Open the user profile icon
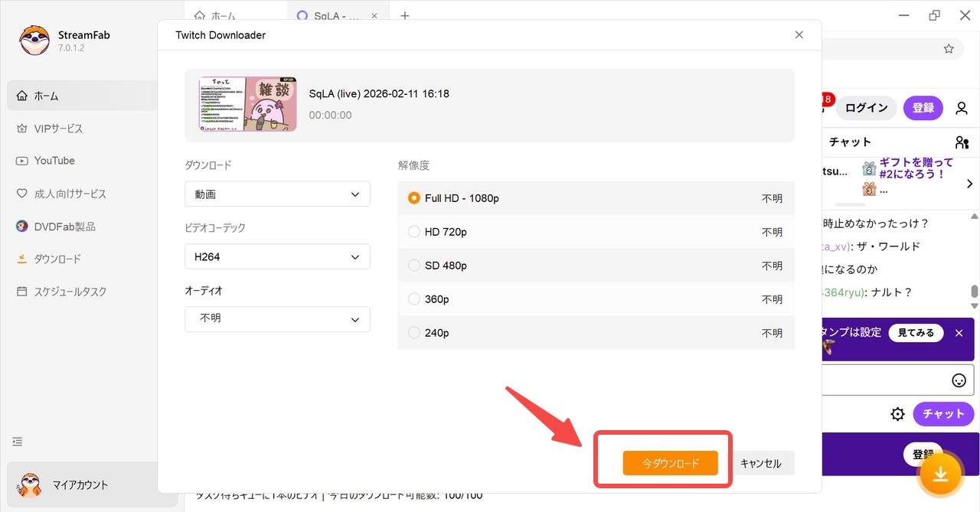The height and width of the screenshot is (512, 980). (962, 108)
